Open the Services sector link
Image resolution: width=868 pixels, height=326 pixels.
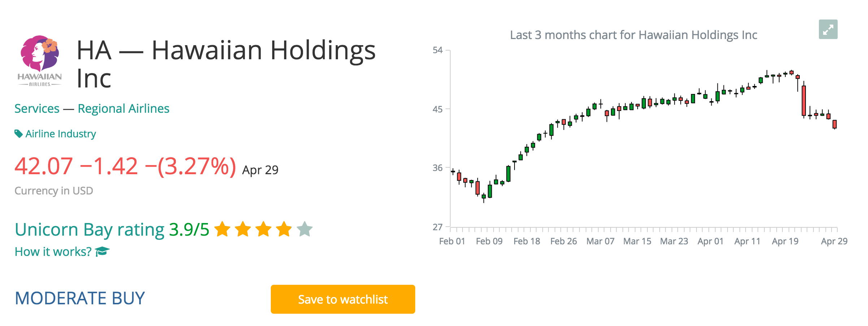tap(37, 108)
